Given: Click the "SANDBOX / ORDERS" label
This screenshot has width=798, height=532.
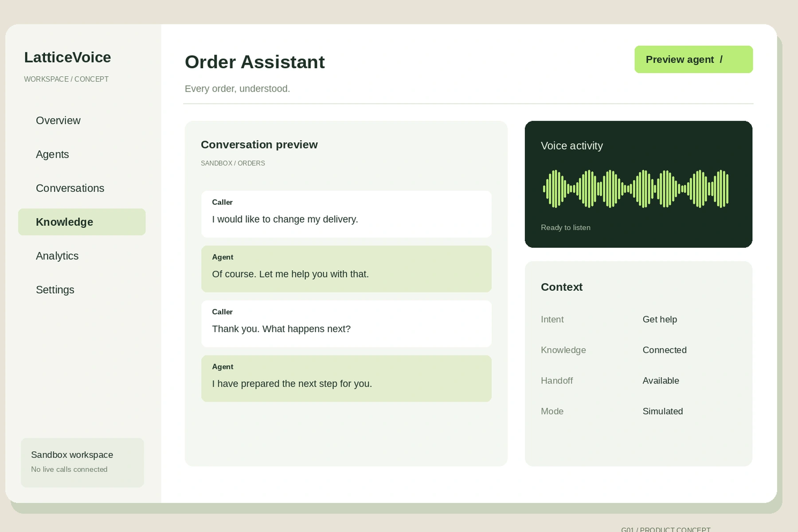Looking at the screenshot, I should 233,163.
